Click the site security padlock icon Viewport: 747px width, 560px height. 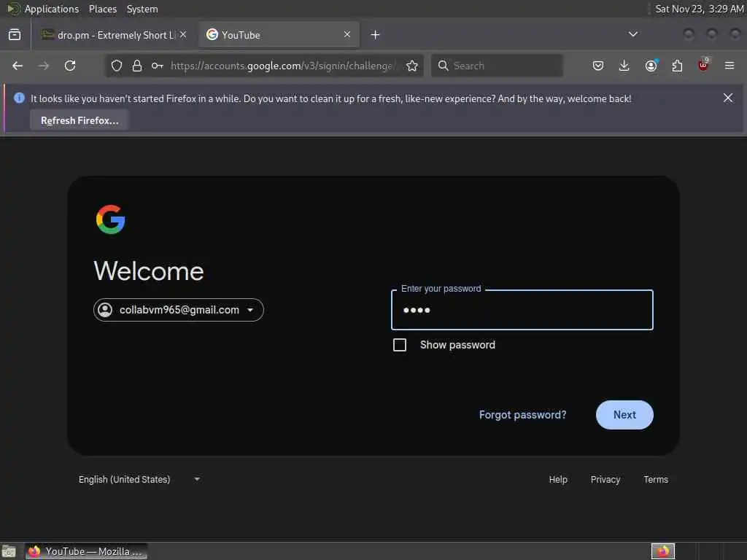137,66
